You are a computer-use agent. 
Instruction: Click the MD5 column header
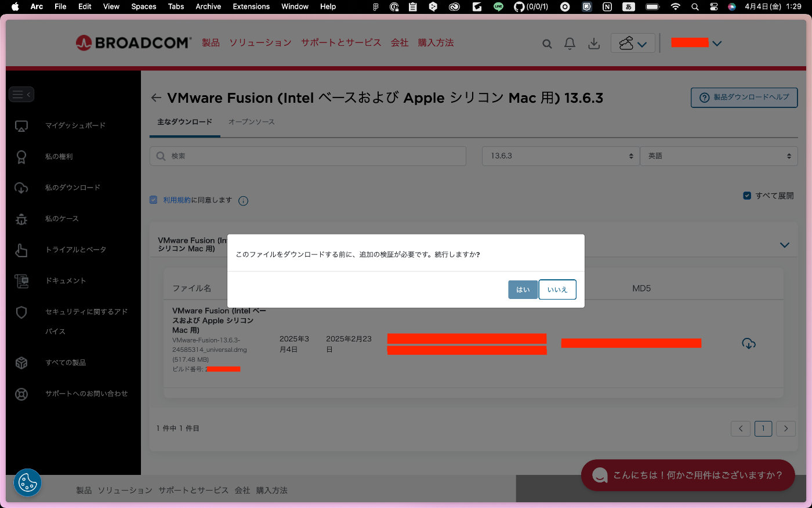(641, 288)
